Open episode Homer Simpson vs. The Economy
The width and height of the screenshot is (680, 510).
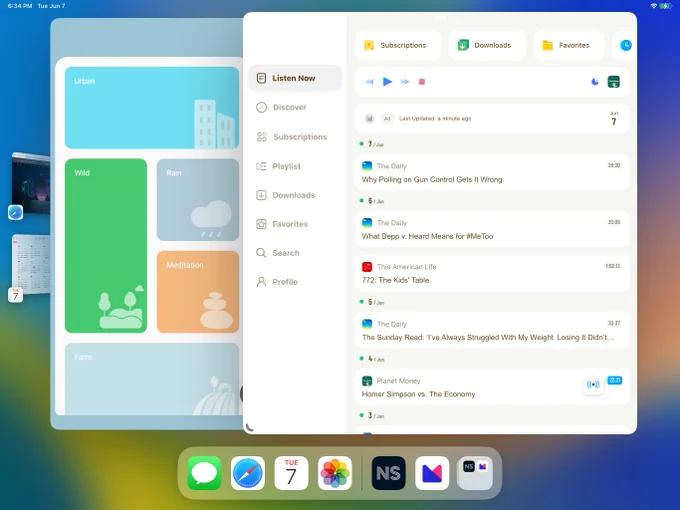click(x=492, y=387)
